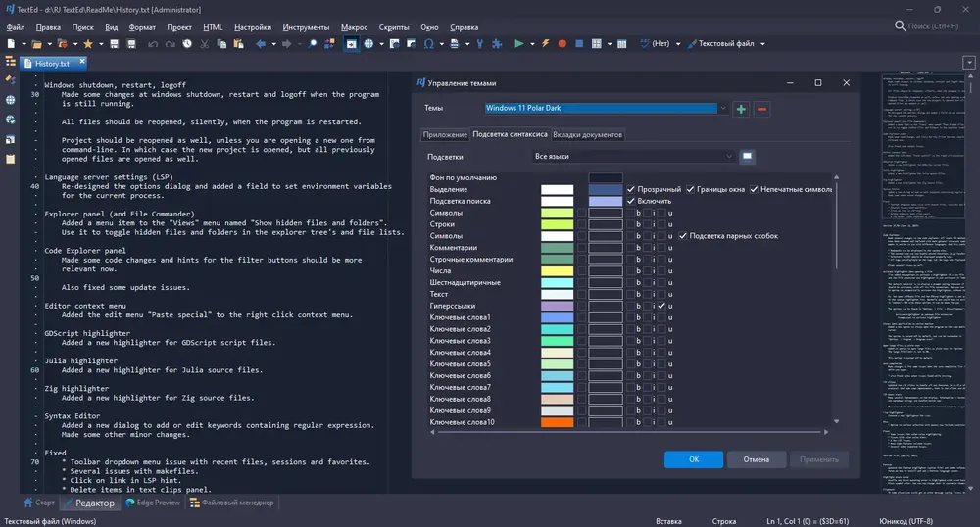Click the orange Ключевые слова10 color swatch

click(557, 422)
